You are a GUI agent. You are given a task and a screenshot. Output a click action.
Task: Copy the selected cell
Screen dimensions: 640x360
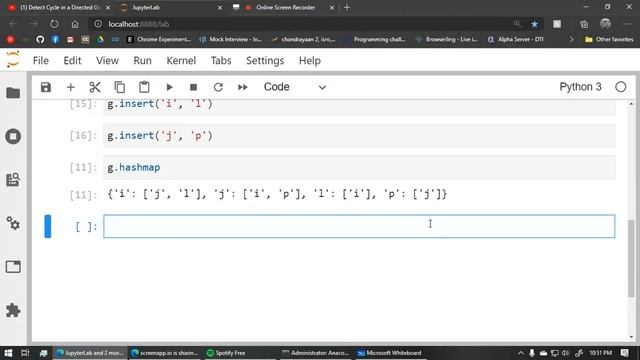[x=120, y=87]
